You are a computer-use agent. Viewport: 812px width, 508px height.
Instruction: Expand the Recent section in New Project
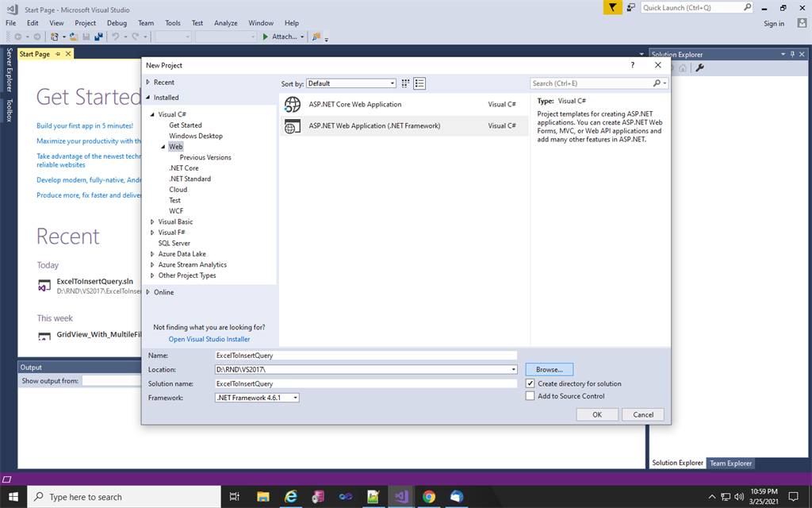pyautogui.click(x=148, y=83)
